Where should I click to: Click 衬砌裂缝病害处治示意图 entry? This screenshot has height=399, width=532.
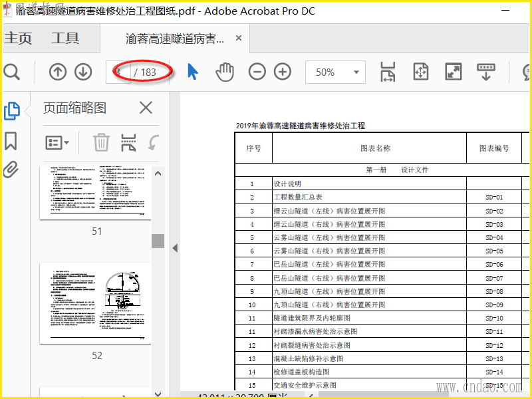pos(312,345)
